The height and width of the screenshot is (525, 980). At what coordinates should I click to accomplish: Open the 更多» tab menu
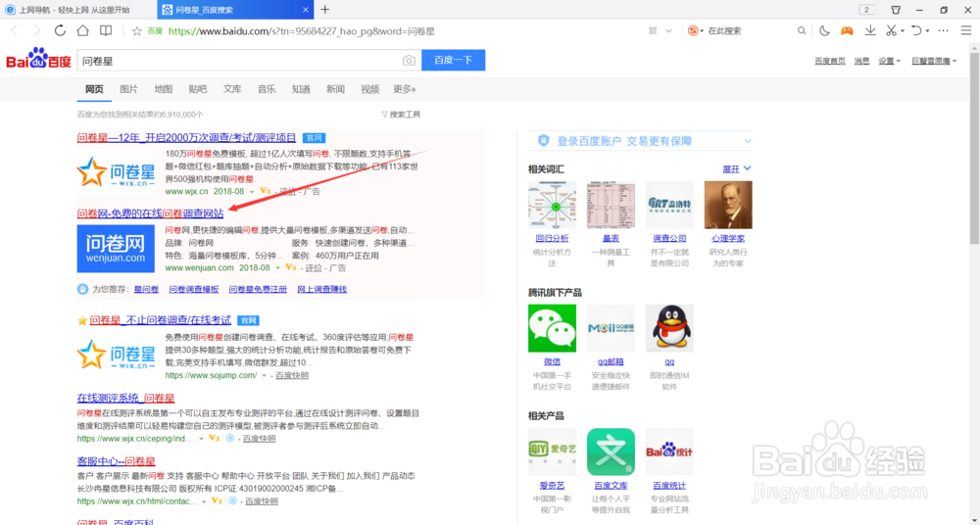click(405, 89)
